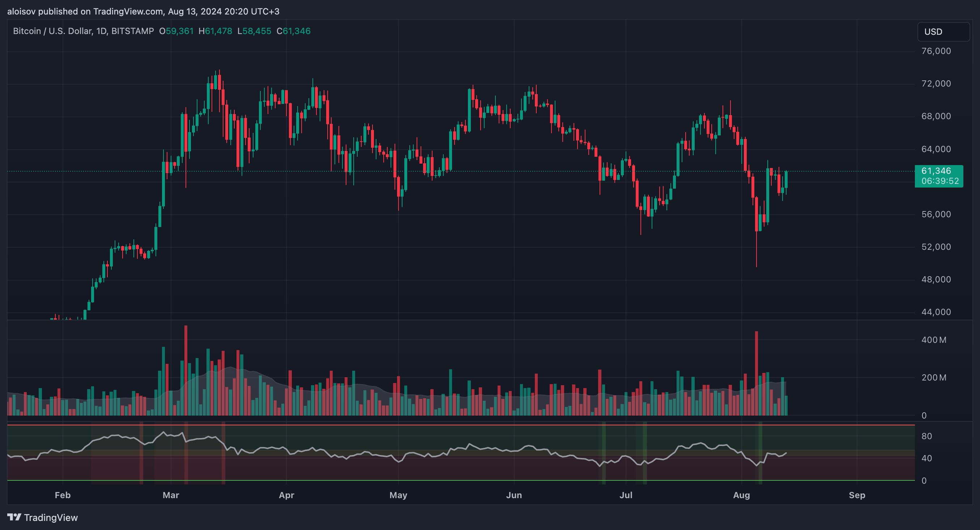The width and height of the screenshot is (980, 530).
Task: Click the 44,000 price scale label
Action: [936, 312]
